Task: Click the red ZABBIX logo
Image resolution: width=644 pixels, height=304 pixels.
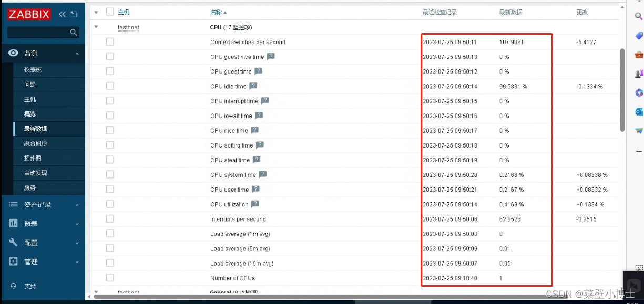Action: 29,14
